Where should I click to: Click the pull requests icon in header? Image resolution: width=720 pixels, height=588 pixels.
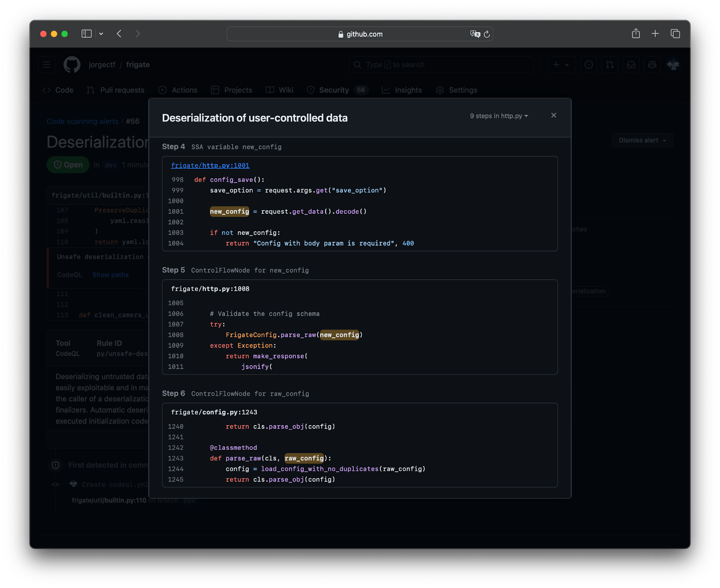pyautogui.click(x=610, y=64)
